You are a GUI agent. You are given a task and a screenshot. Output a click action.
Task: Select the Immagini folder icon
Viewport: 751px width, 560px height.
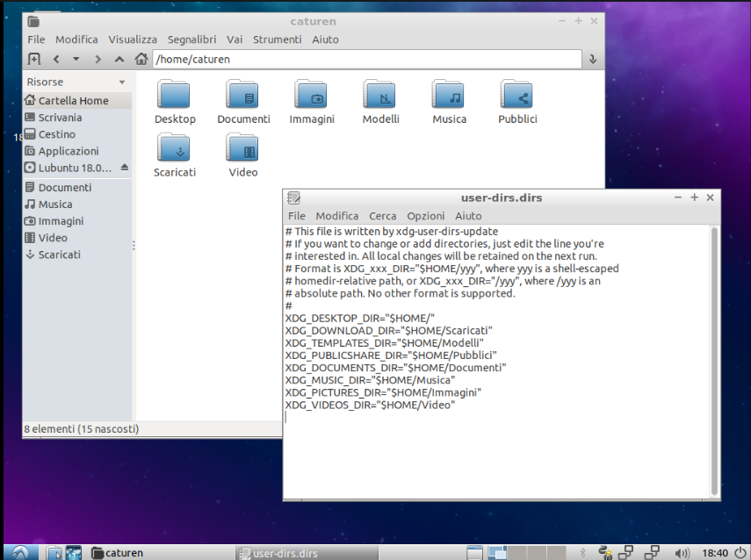(x=311, y=94)
